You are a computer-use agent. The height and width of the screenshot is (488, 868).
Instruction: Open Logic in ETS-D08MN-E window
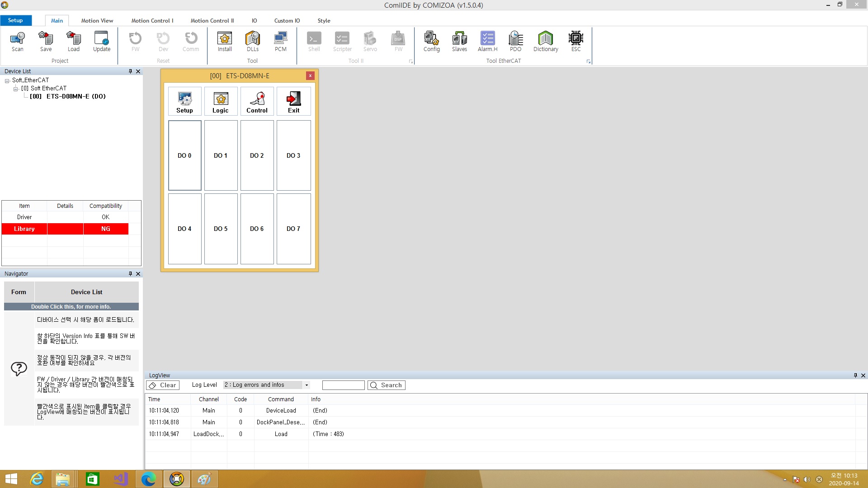(221, 102)
